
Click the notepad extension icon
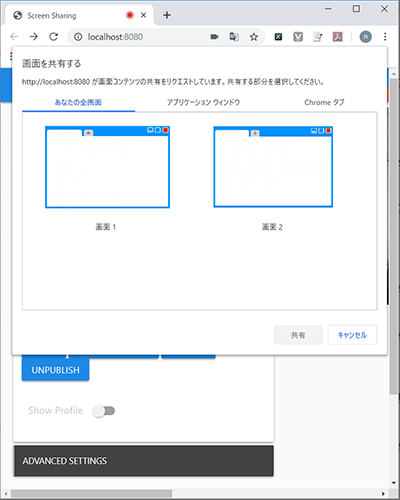(x=317, y=37)
